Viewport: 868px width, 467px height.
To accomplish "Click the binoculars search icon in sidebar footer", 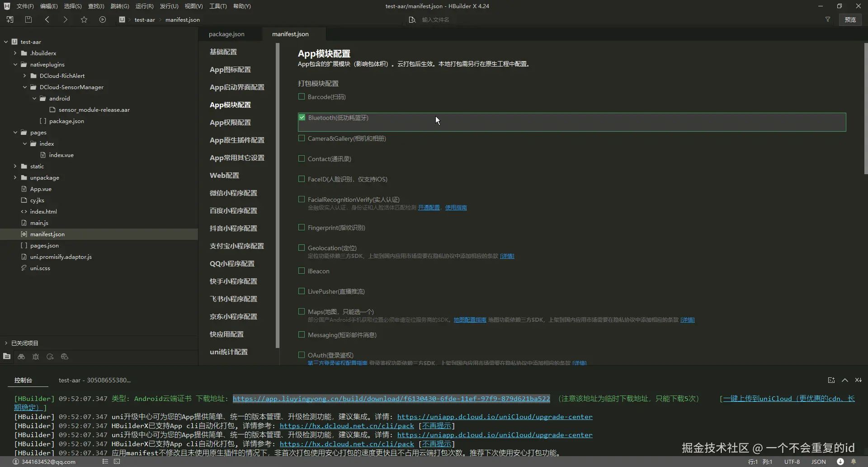I will [x=21, y=357].
